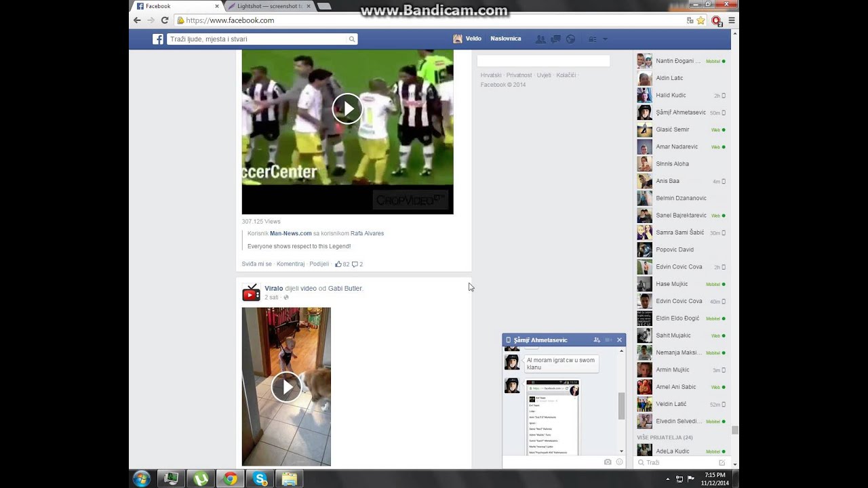
Task: Click the address bar showing facebook.com
Action: click(x=429, y=20)
